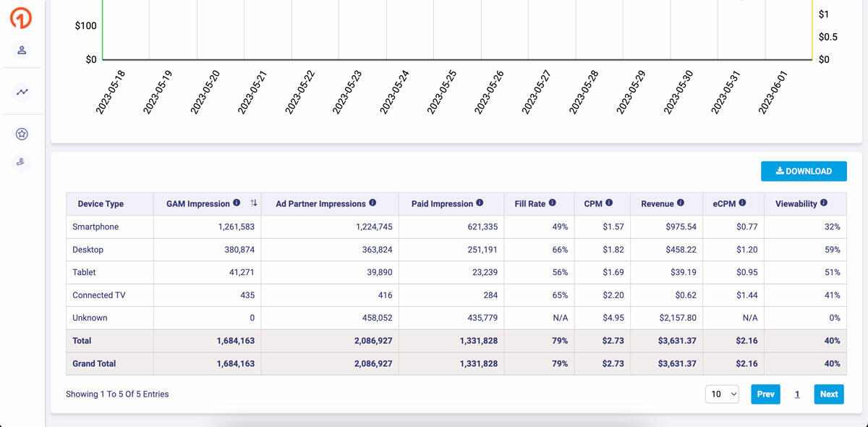Click the Next pagination button
Screen dimensions: 868x427
click(x=828, y=394)
